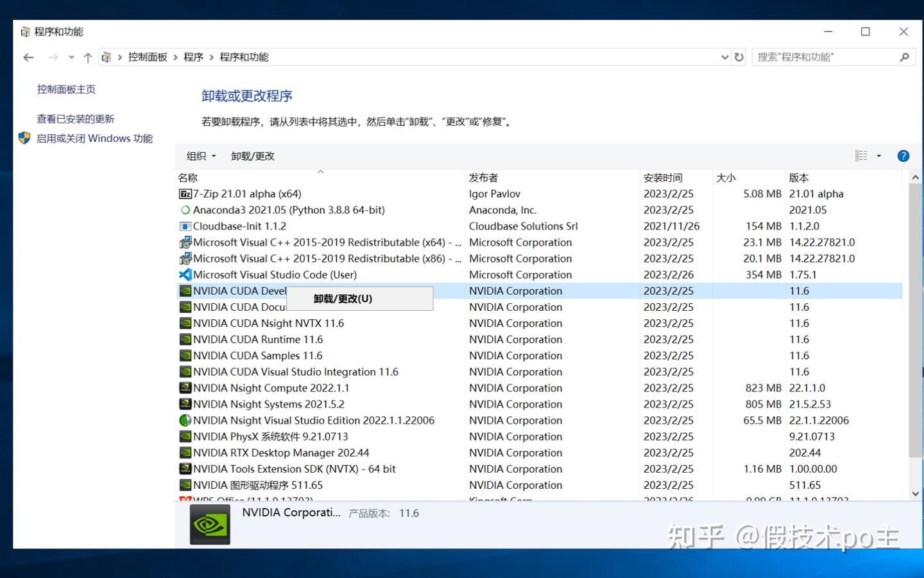Click the NVIDIA Nsight Systems icon

(x=185, y=404)
